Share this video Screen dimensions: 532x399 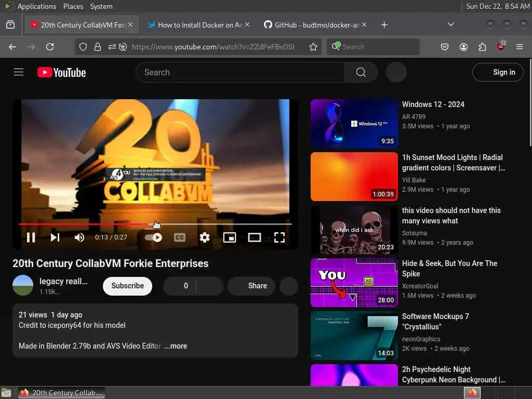251,286
